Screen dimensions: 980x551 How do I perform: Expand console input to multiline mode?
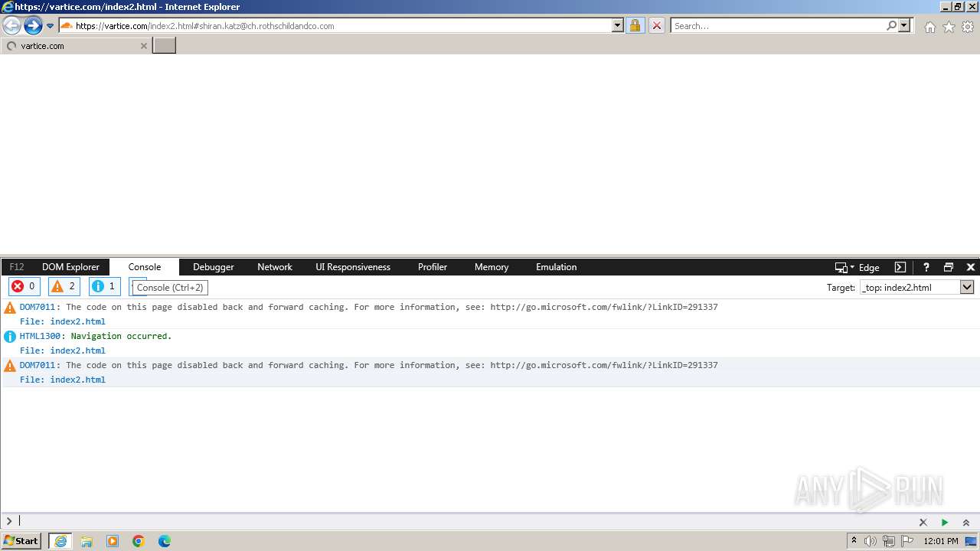tap(966, 522)
